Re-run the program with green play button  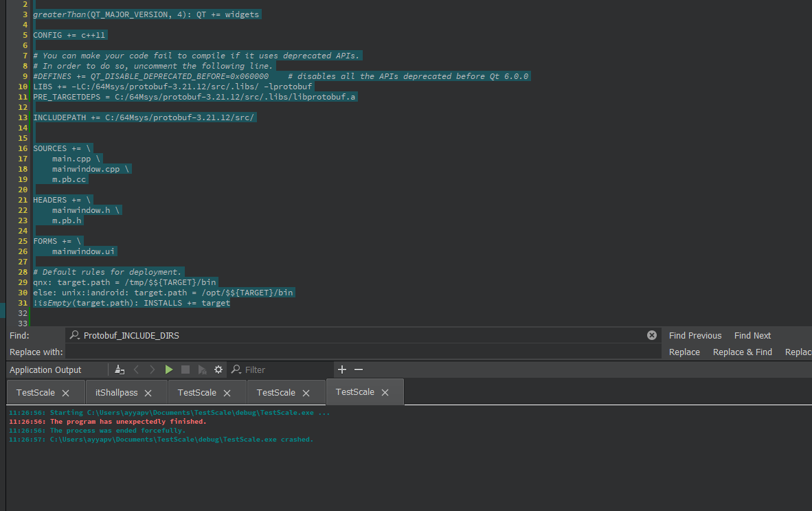click(x=169, y=370)
